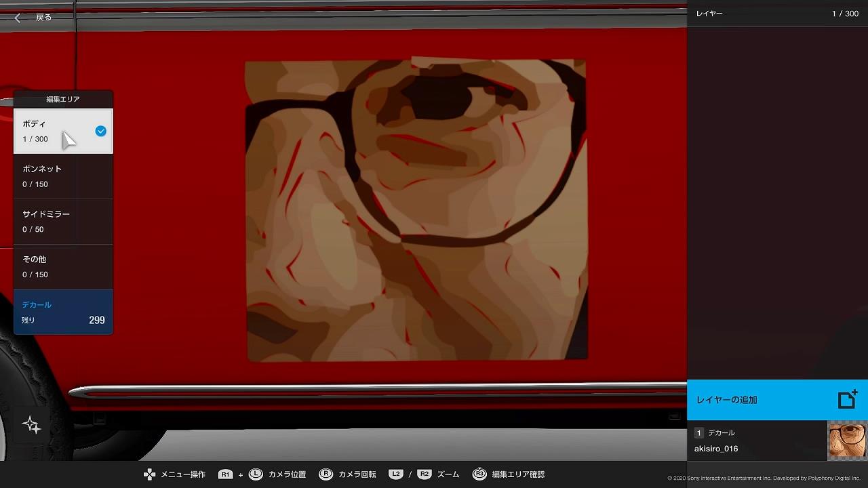Click the sparkle effects icon
This screenshot has height=488, width=868.
[x=31, y=425]
